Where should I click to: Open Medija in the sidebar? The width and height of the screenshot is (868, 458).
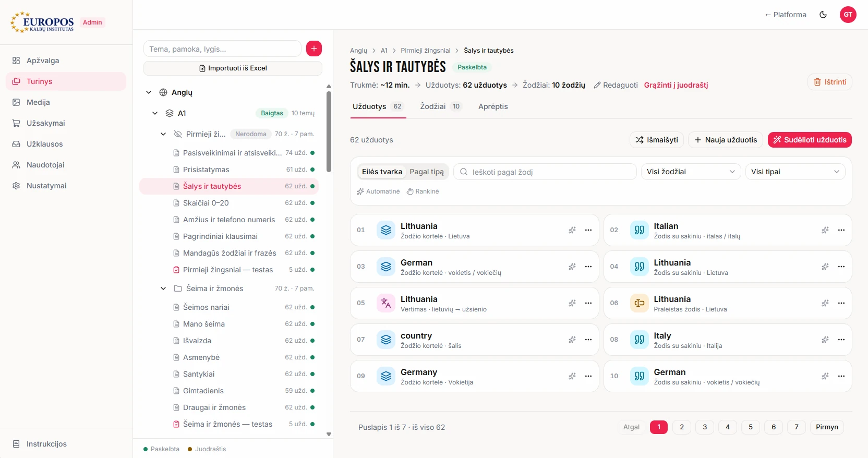coord(66,102)
